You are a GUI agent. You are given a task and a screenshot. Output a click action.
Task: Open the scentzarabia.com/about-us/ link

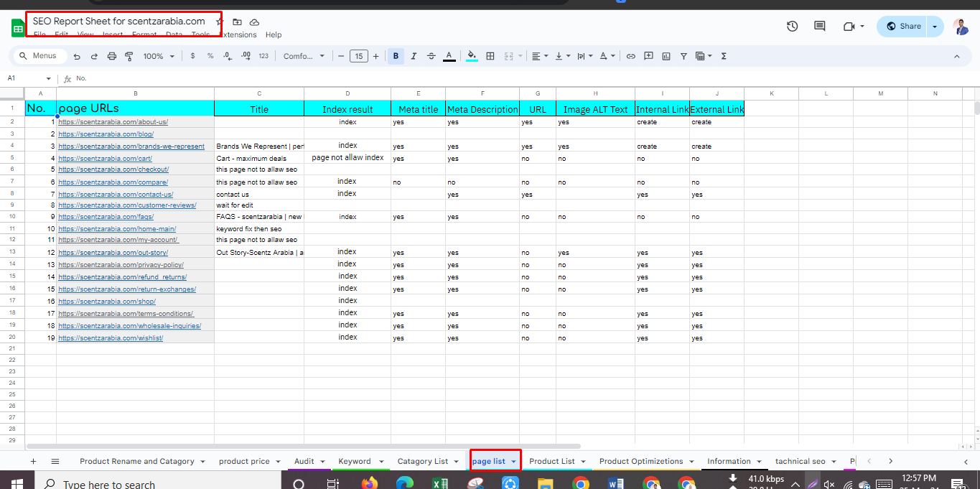point(113,122)
